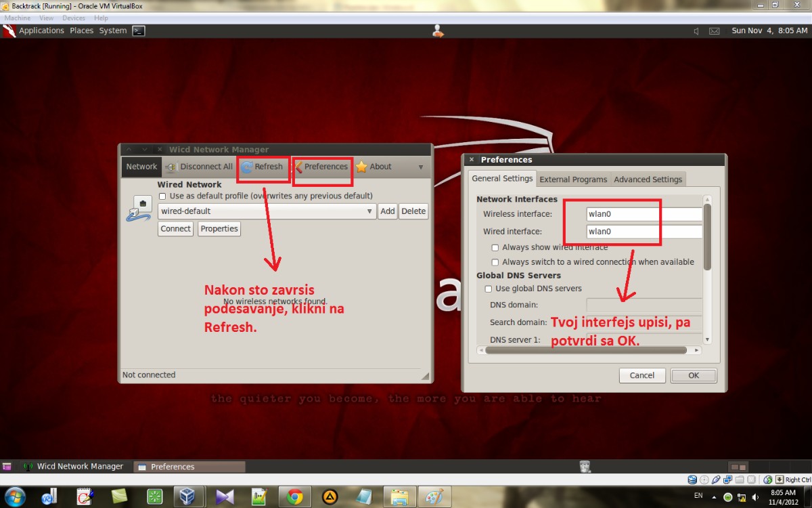Select Preferences window in bottom panel
The height and width of the screenshot is (508, 812).
[189, 467]
